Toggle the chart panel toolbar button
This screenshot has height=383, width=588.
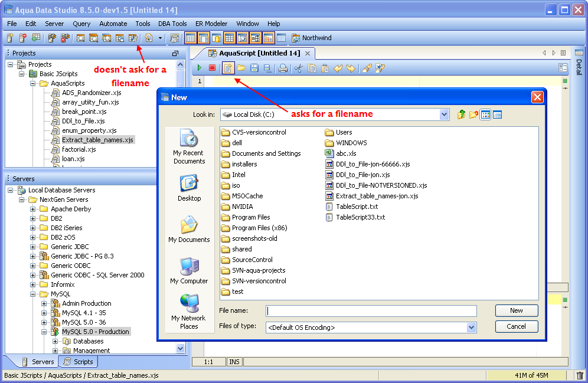coord(268,38)
